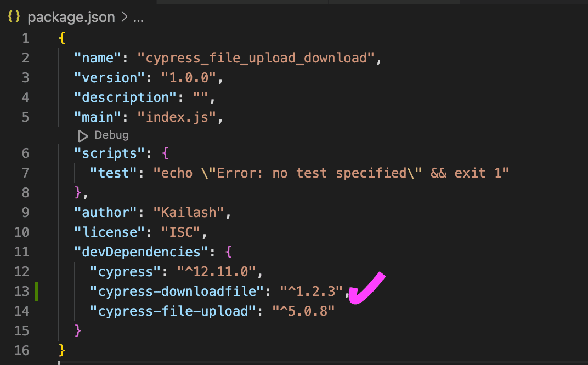588x365 pixels.
Task: Click the opening brace after "devDependencies"
Action: point(229,252)
